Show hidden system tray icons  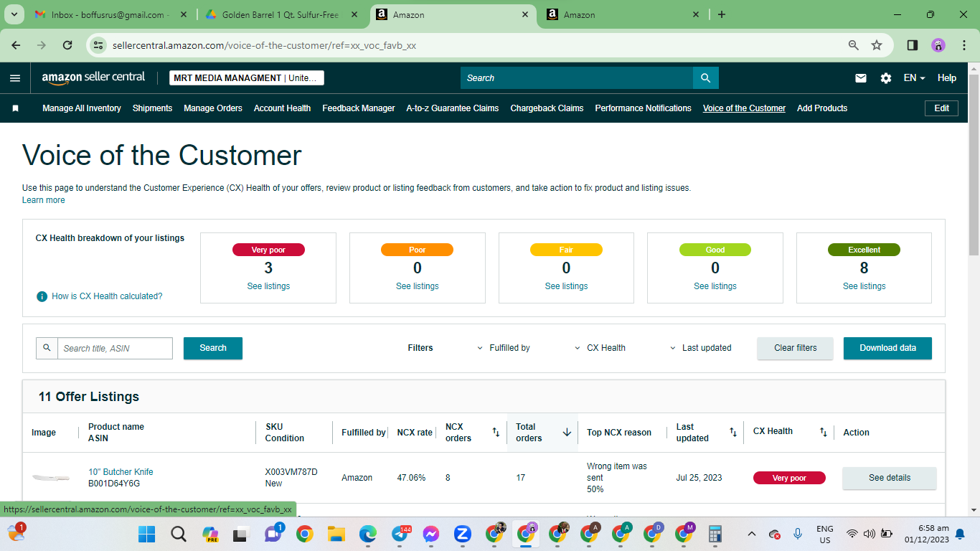coord(752,534)
